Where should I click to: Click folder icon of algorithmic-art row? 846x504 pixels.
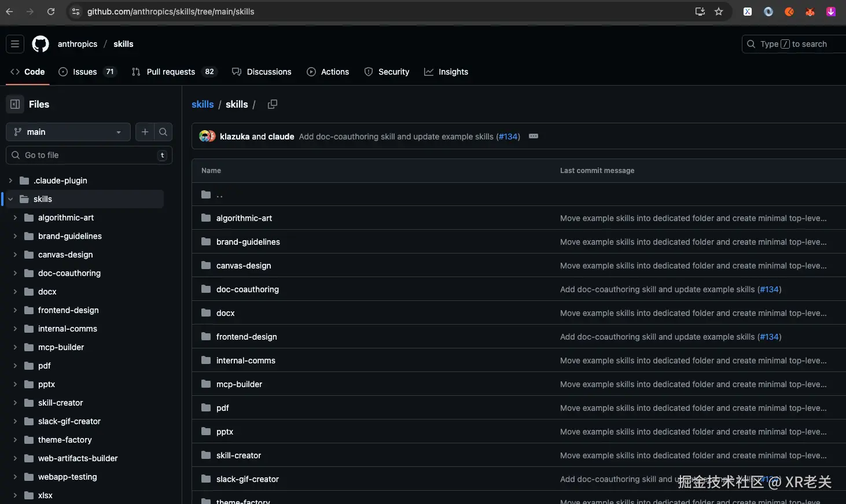tap(206, 218)
